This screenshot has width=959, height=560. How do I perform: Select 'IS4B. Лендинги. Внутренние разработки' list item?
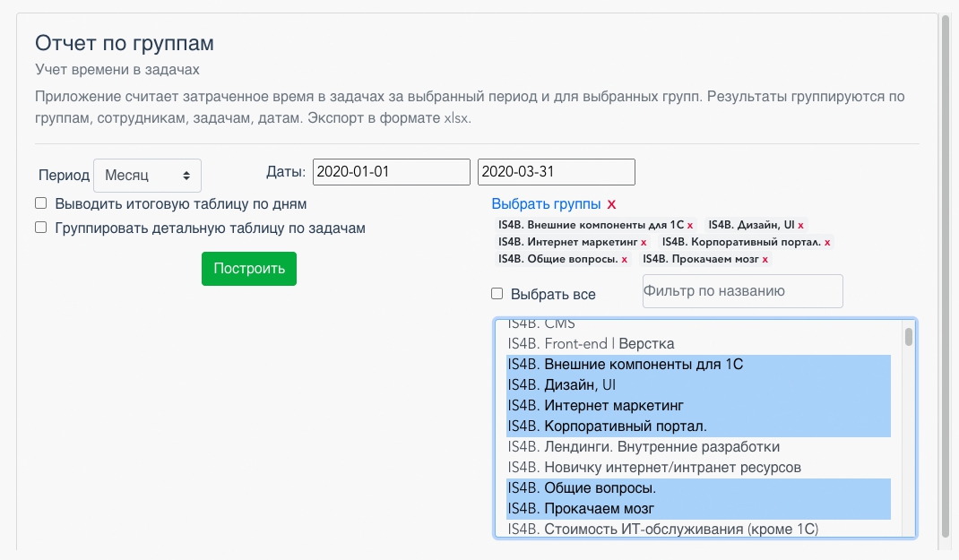(x=644, y=447)
